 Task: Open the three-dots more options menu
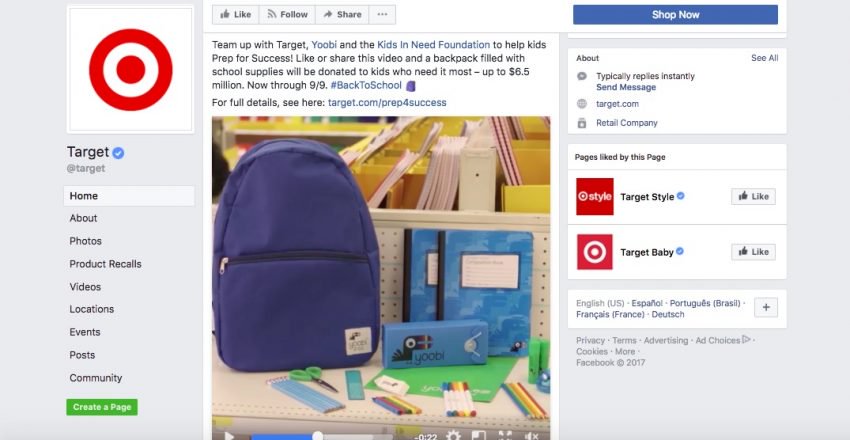382,15
